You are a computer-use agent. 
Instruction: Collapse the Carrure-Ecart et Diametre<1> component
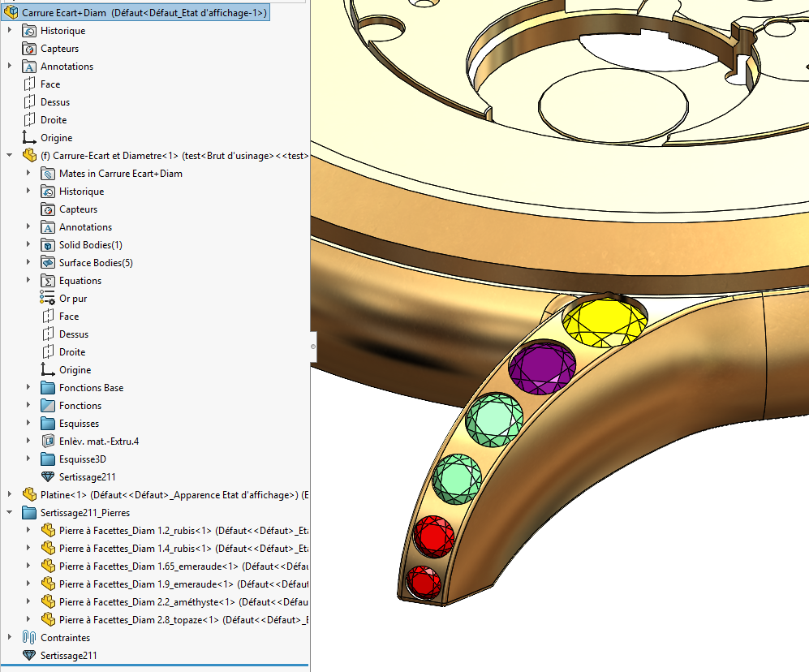[10, 156]
